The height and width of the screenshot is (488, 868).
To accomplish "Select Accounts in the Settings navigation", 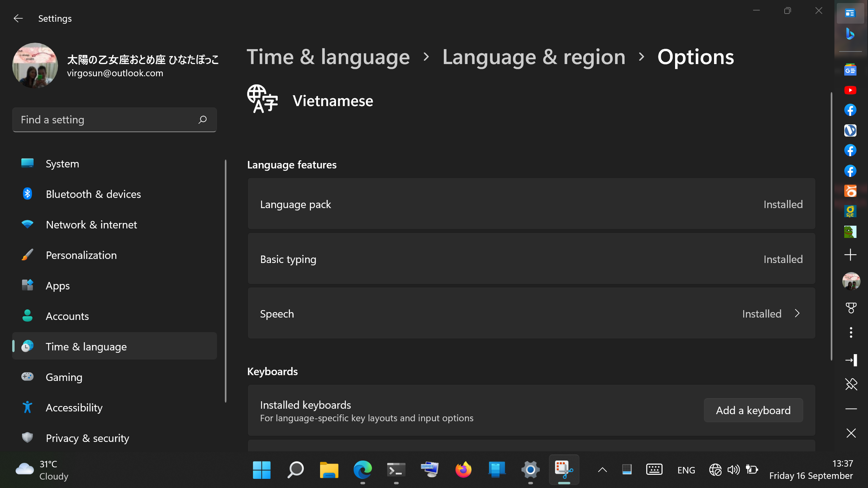I will click(x=67, y=316).
